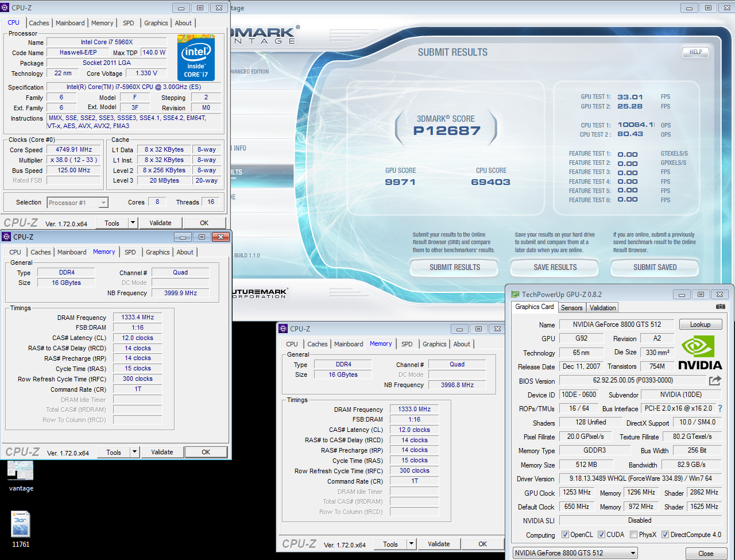This screenshot has height=560, width=735.
Task: Click the GPU SCORE value 9971
Action: click(400, 182)
